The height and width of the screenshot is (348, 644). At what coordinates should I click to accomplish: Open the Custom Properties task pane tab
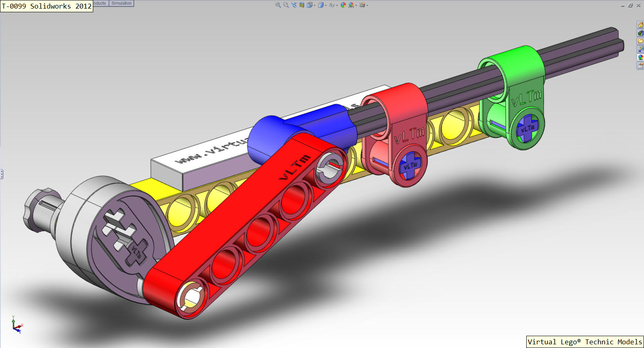click(x=640, y=65)
